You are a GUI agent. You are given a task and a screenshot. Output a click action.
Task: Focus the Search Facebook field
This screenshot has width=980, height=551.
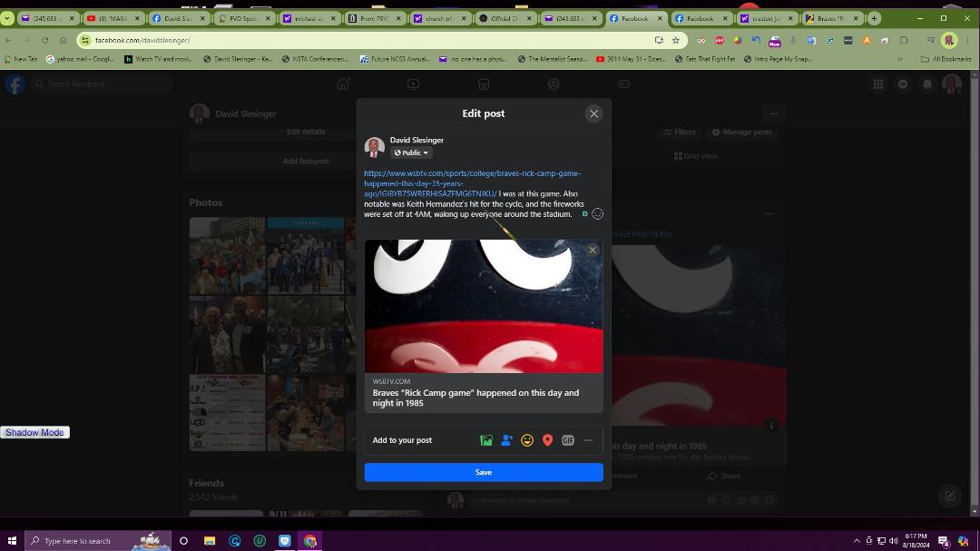click(102, 84)
